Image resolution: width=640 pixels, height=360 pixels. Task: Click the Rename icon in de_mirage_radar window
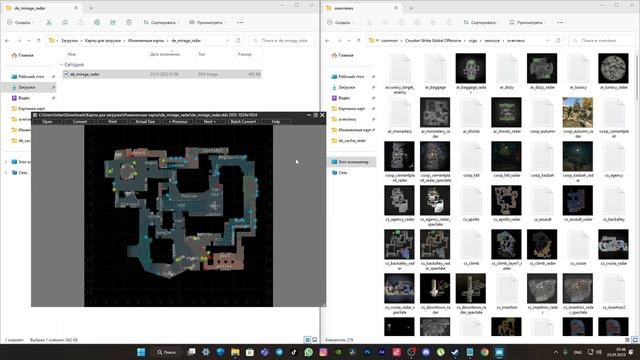click(x=97, y=22)
